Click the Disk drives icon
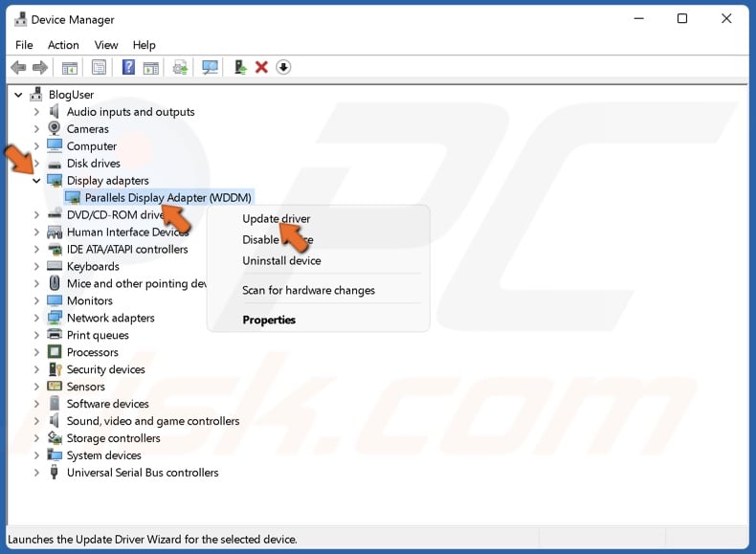This screenshot has width=756, height=554. point(55,164)
